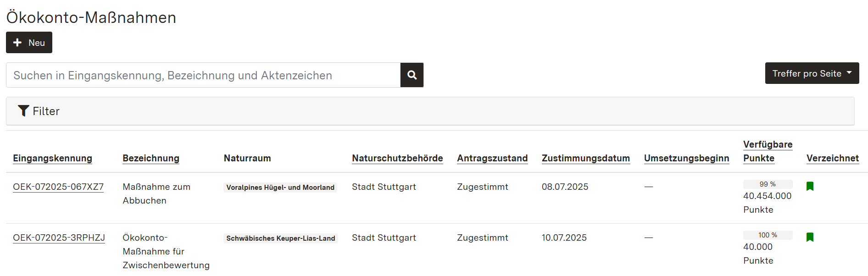Click the plus icon on Neu button
Viewport: 868px width, 276px height.
17,43
